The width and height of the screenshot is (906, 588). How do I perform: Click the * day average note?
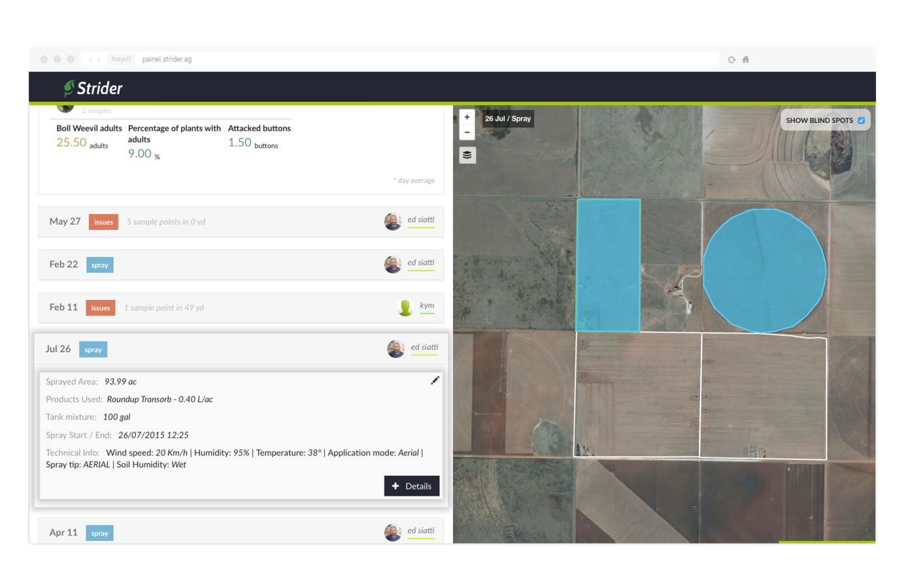414,180
